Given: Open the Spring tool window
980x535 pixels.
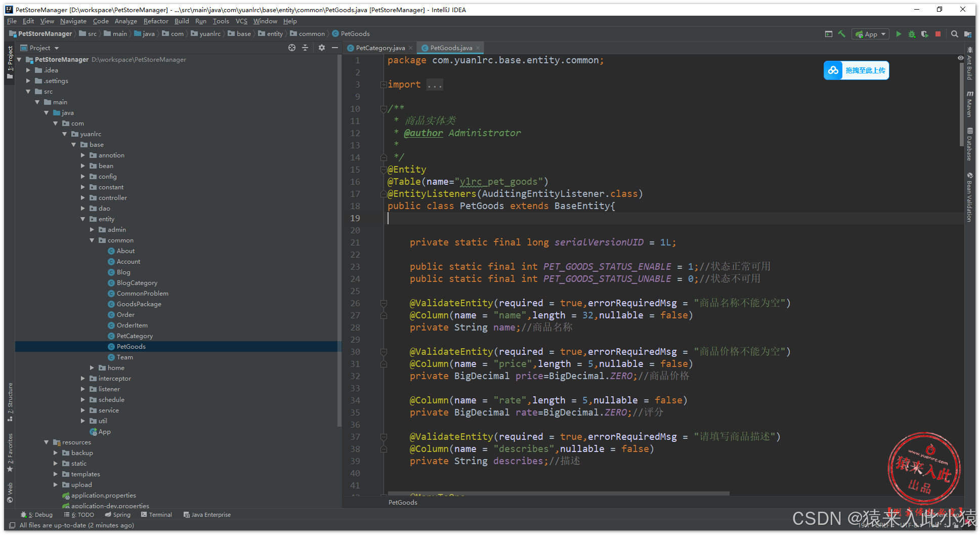Looking at the screenshot, I should click(x=117, y=515).
